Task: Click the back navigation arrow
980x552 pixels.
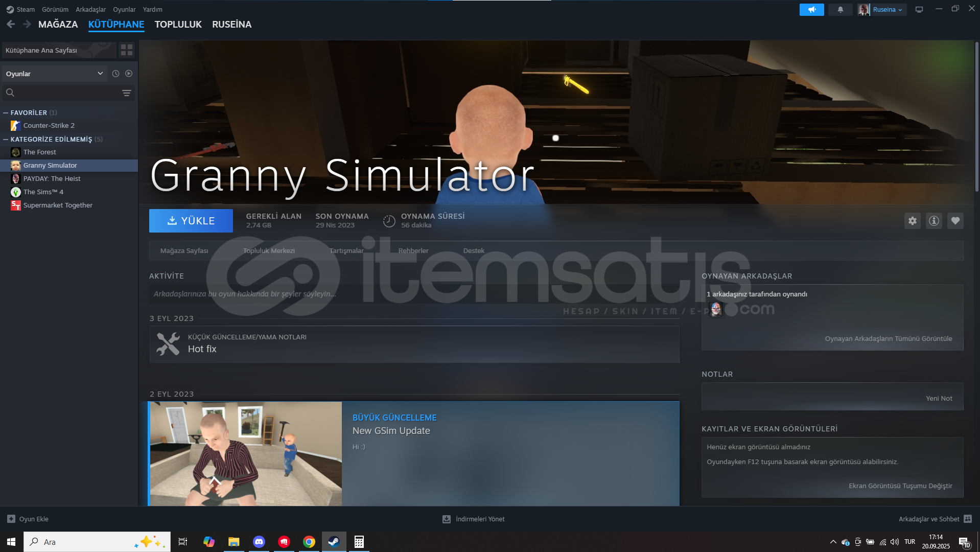Action: [11, 24]
